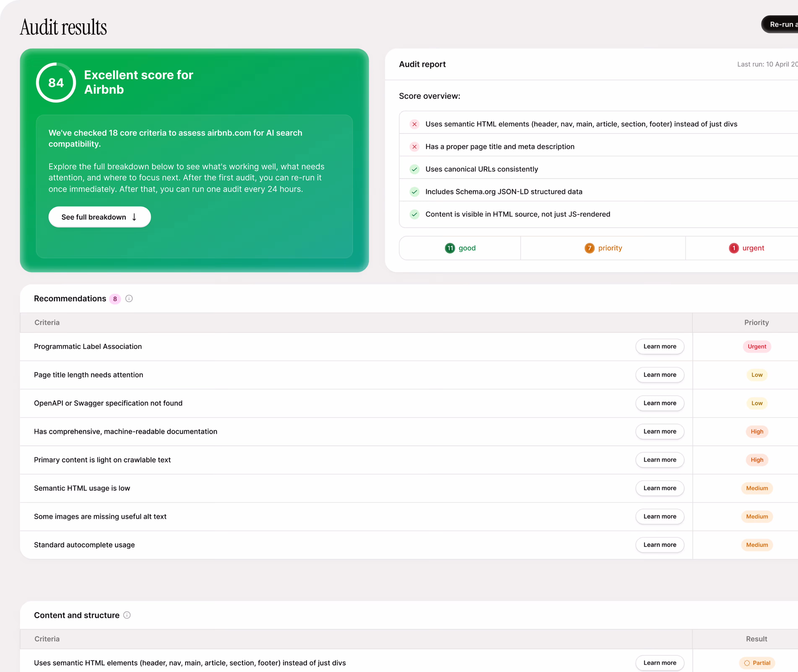Click the Criteria column header in Recommendations

(47, 323)
